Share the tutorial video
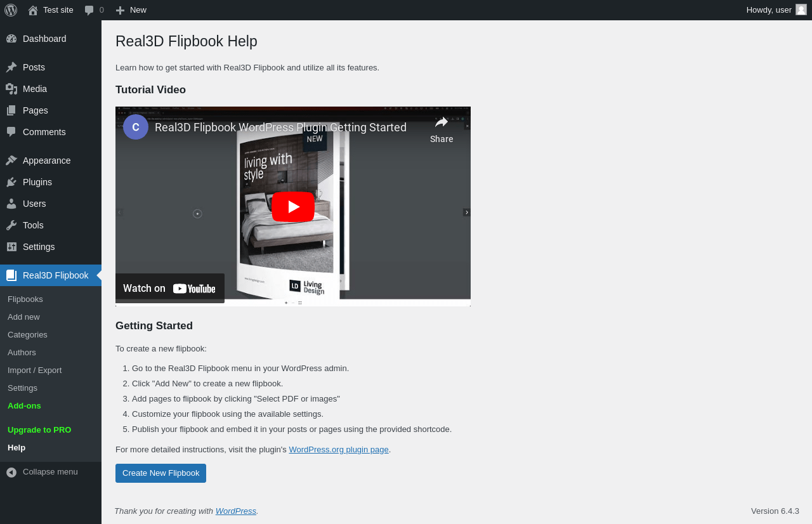The image size is (812, 524). point(442,129)
